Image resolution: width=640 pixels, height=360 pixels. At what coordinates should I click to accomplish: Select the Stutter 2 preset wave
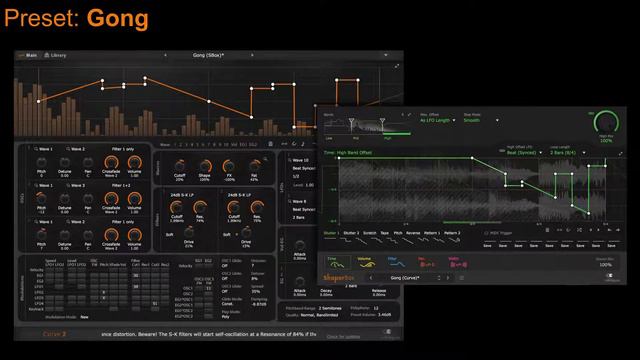351,233
